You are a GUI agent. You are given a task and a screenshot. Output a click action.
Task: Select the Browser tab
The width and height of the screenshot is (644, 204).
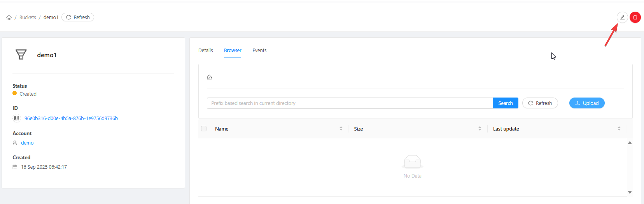coord(233,51)
